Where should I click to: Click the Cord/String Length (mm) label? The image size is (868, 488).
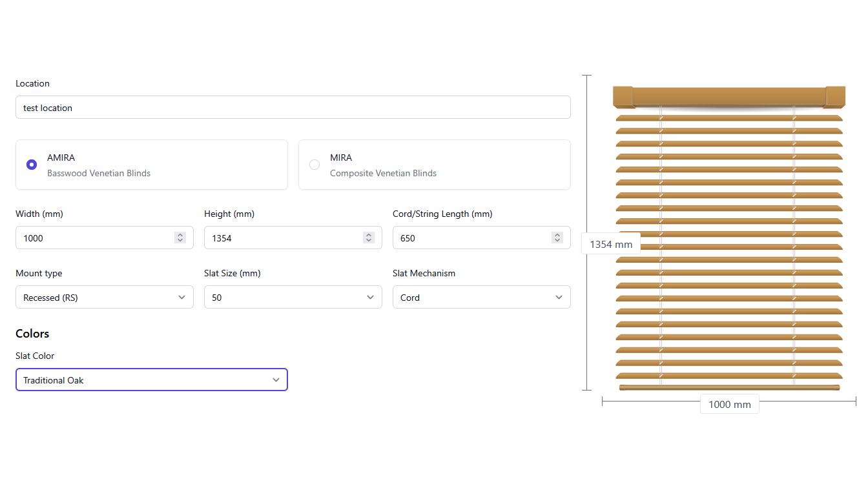[442, 214]
